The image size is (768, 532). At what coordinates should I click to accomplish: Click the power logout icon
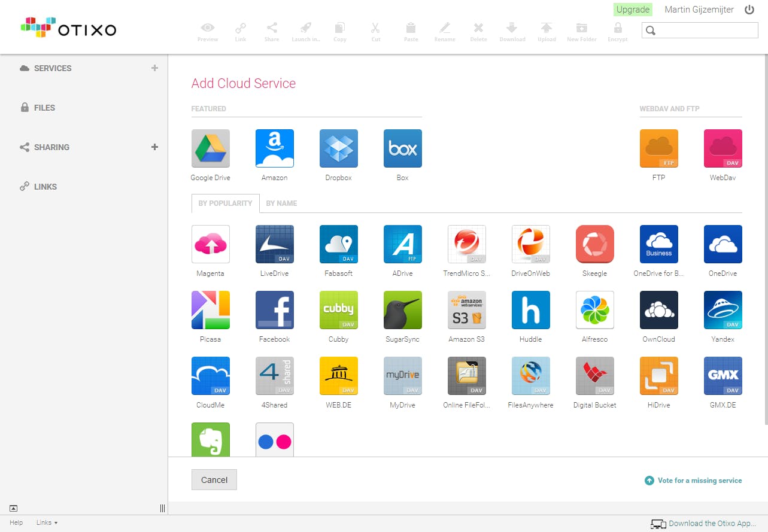749,10
